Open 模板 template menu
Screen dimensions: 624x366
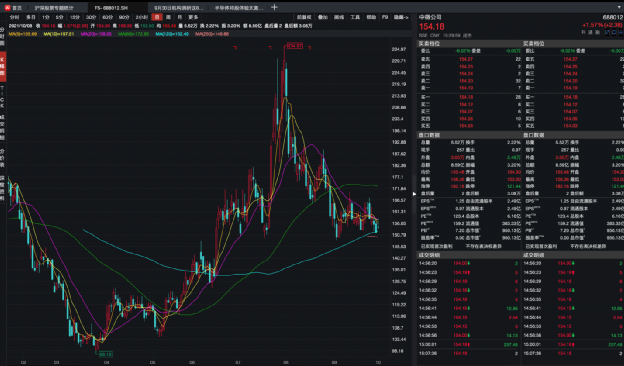pos(371,17)
